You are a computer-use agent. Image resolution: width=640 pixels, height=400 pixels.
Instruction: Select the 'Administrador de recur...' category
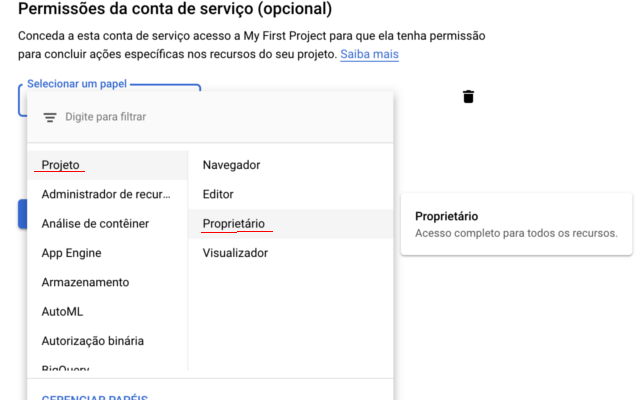107,194
